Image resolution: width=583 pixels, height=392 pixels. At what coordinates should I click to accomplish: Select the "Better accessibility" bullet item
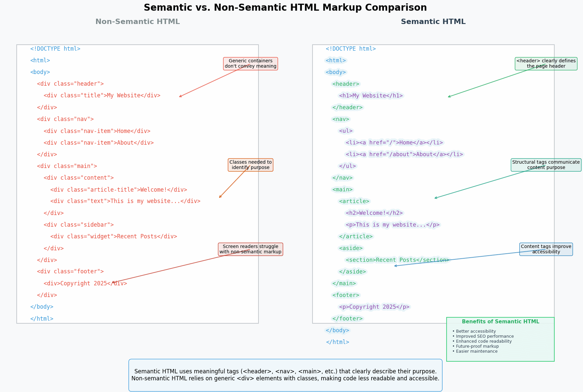point(476,331)
